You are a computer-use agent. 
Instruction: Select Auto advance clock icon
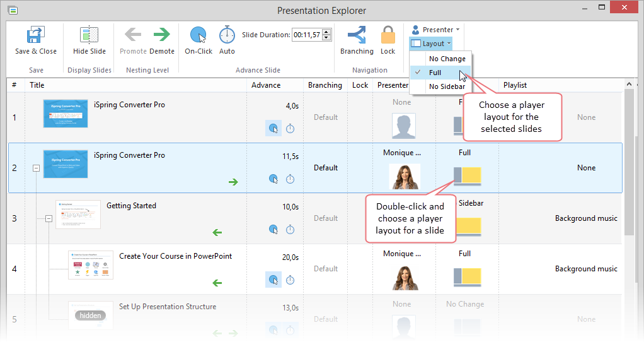tap(227, 35)
